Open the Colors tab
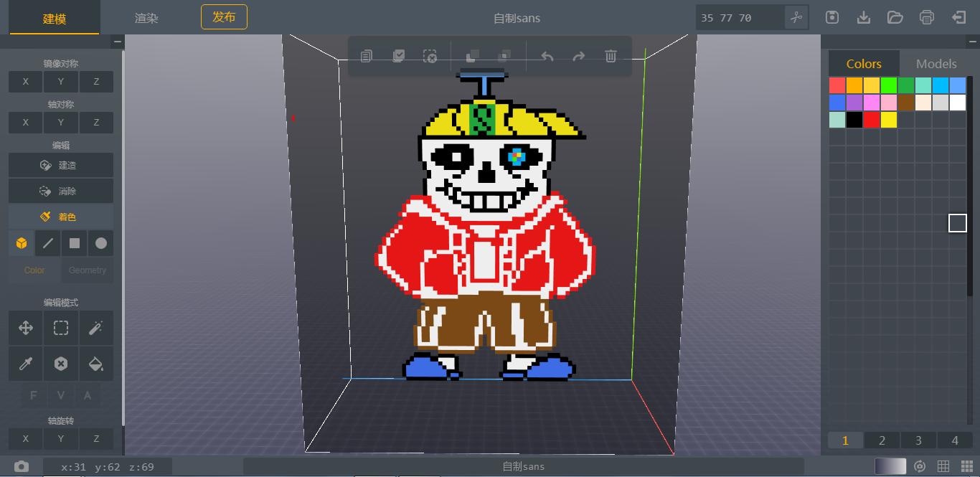Viewport: 980px width, 477px height. 864,64
